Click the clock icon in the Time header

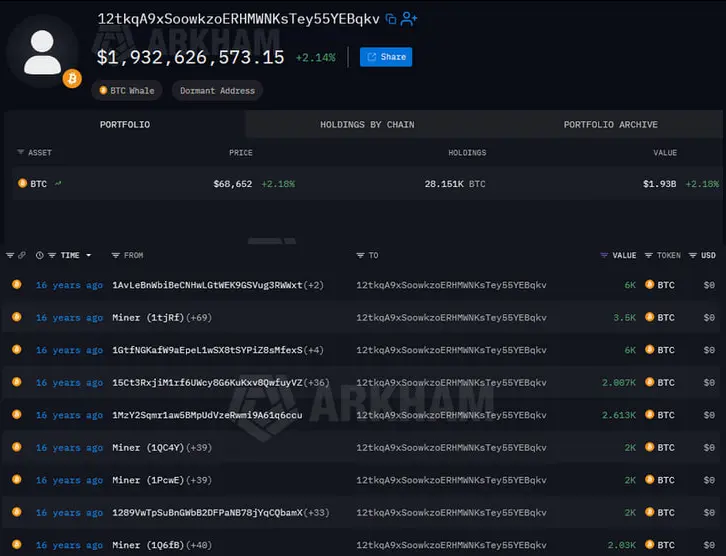40,255
